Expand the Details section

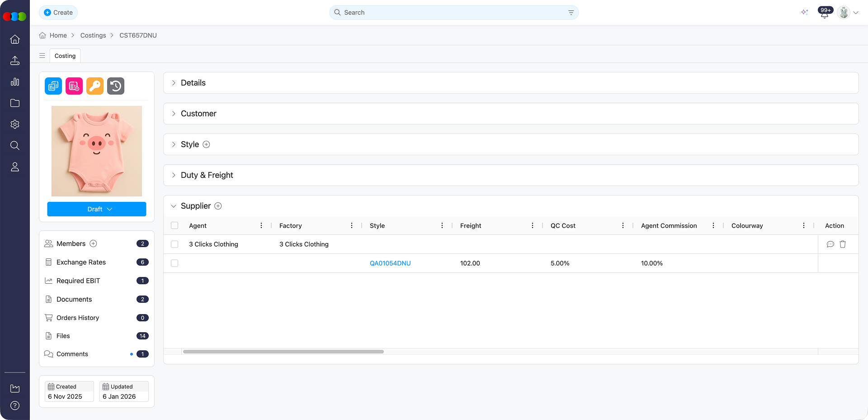tap(193, 83)
